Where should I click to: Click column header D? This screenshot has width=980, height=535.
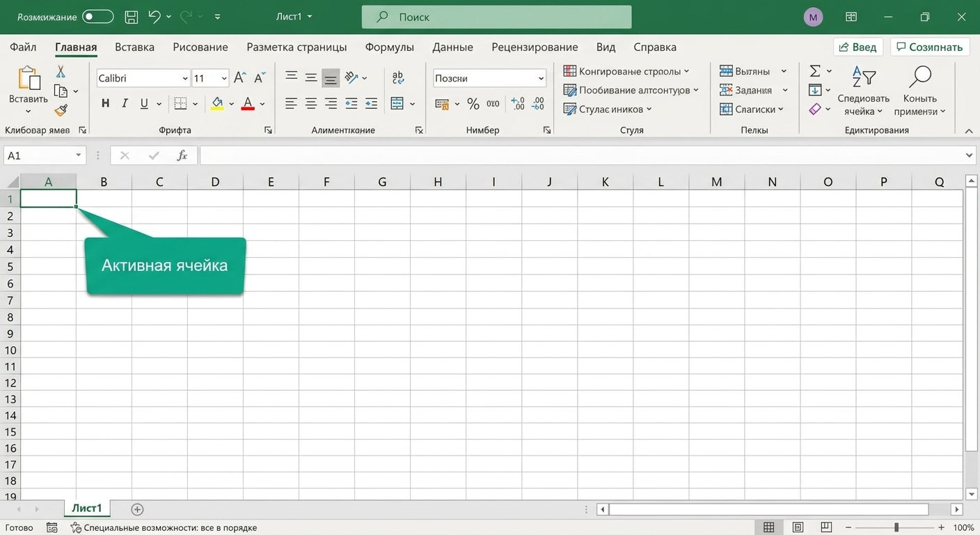tap(215, 182)
